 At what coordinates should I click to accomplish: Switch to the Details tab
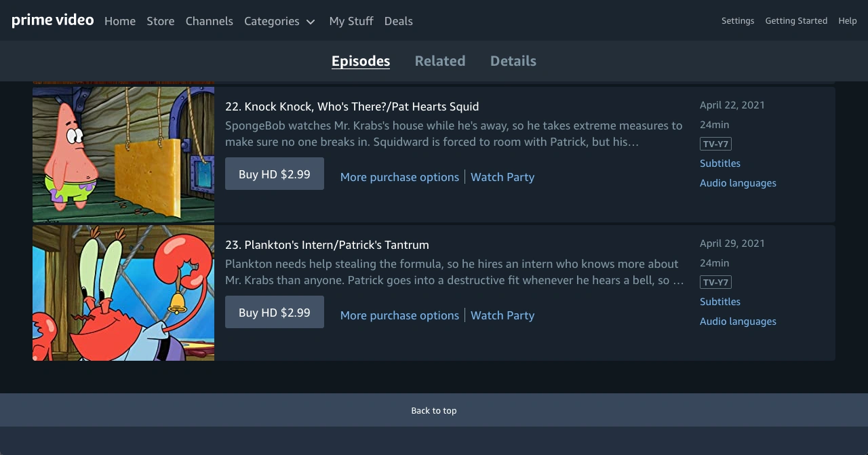pyautogui.click(x=513, y=61)
